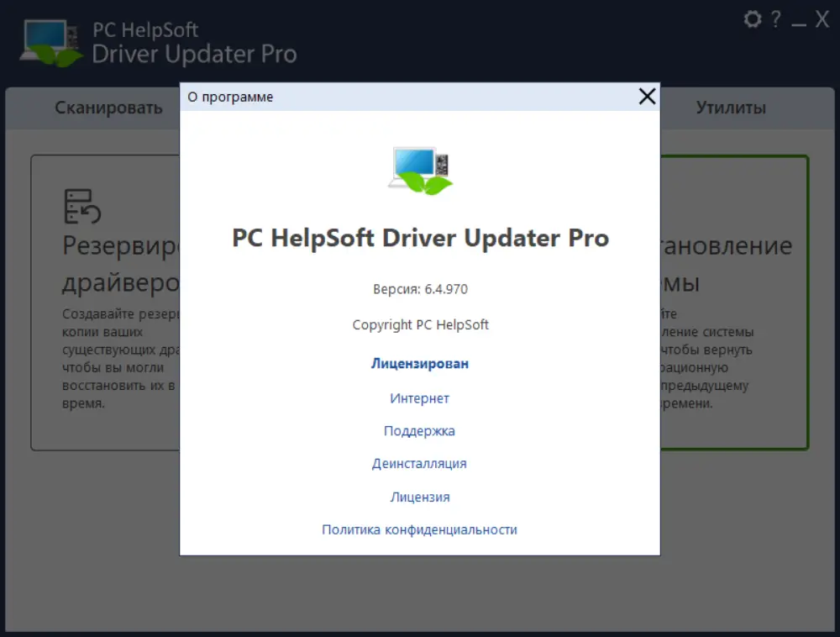Viewport: 840px width, 637px height.
Task: Open the Лицензирован link
Action: pyautogui.click(x=420, y=364)
